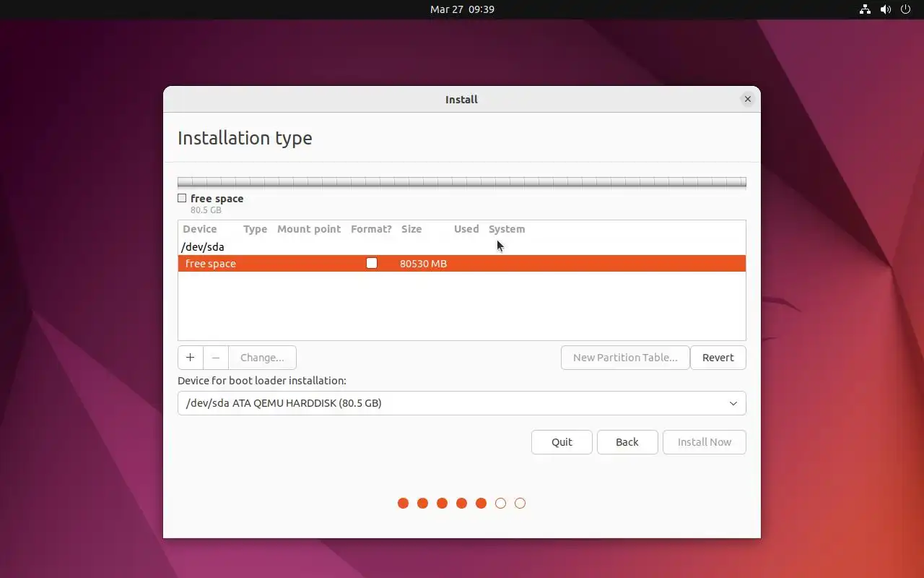Close the Install window
This screenshot has height=578, width=924.
pyautogui.click(x=747, y=100)
